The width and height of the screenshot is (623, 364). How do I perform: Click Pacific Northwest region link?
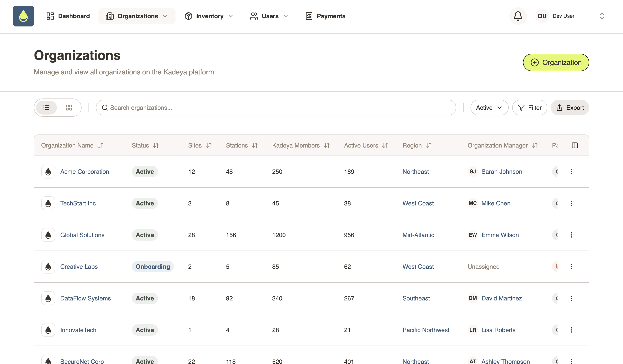coord(426,330)
